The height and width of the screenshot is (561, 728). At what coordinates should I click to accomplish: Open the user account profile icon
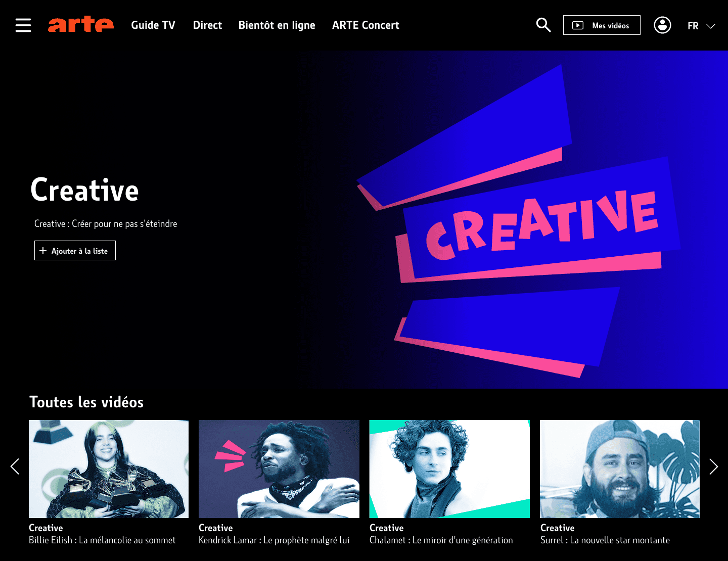click(662, 25)
